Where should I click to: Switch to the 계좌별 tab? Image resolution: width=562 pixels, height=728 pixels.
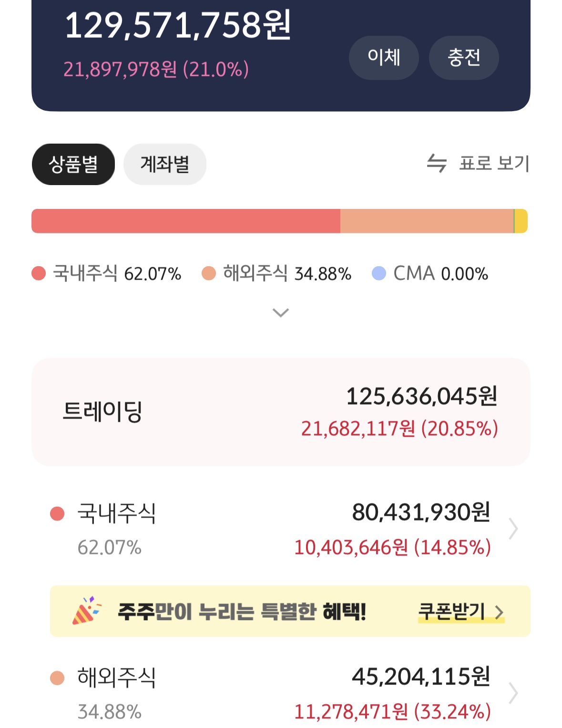click(x=165, y=164)
